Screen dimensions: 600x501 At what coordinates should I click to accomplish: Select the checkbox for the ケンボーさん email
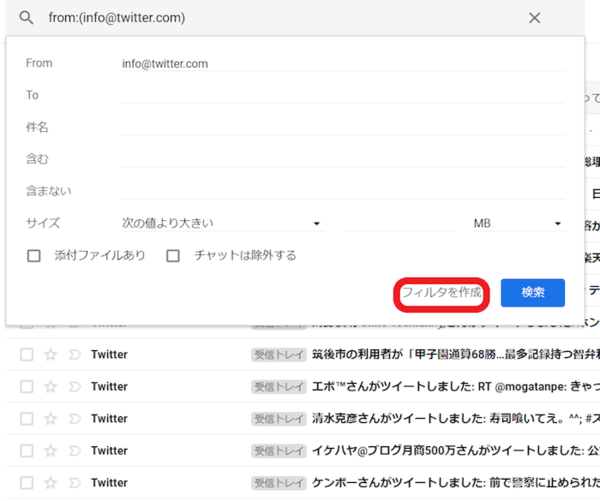point(27,483)
